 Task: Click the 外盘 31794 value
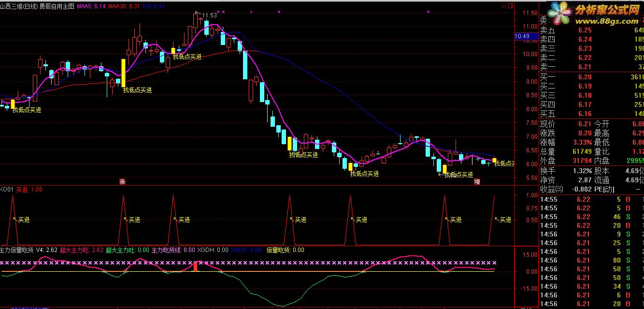[x=566, y=161]
